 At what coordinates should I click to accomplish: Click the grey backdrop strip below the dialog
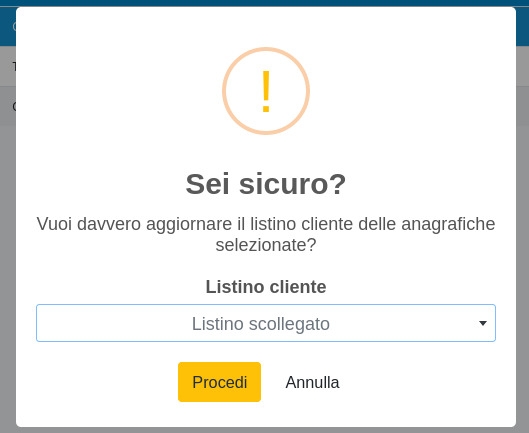pos(264,430)
